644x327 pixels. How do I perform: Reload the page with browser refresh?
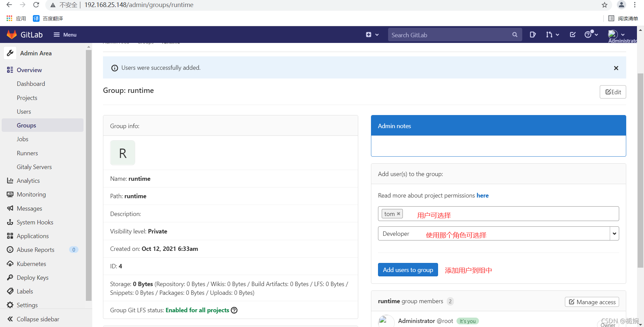coord(36,5)
